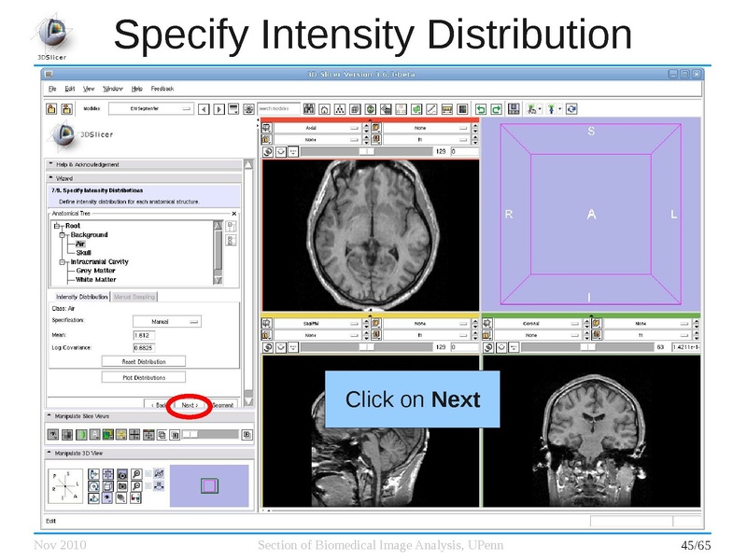Viewport: 747px width, 560px height.
Task: Toggle visibility of the Axial slice view
Action: (267, 151)
